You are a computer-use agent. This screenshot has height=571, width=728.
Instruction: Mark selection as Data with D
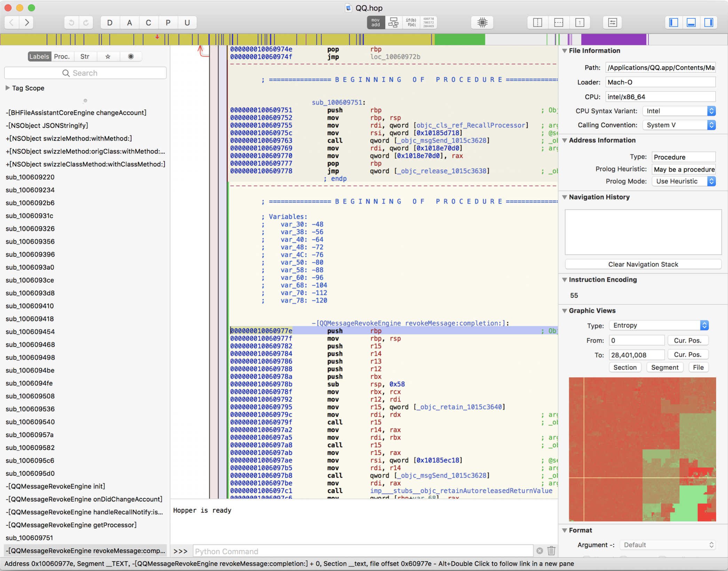pyautogui.click(x=110, y=23)
